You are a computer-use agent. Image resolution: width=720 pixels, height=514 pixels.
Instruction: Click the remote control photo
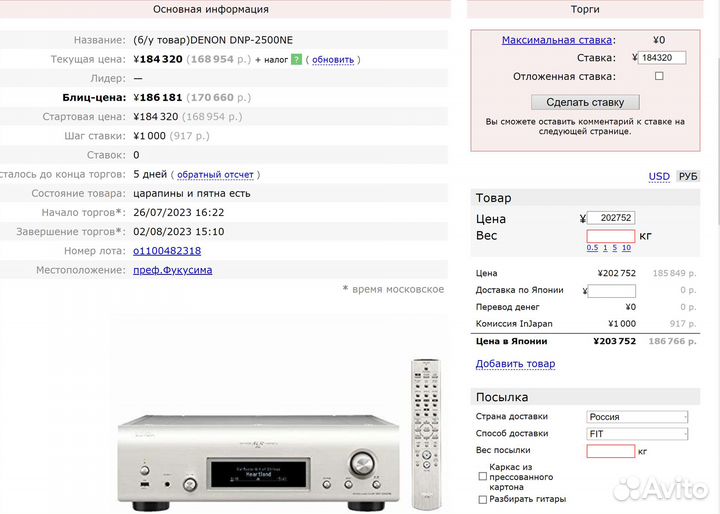tap(426, 434)
